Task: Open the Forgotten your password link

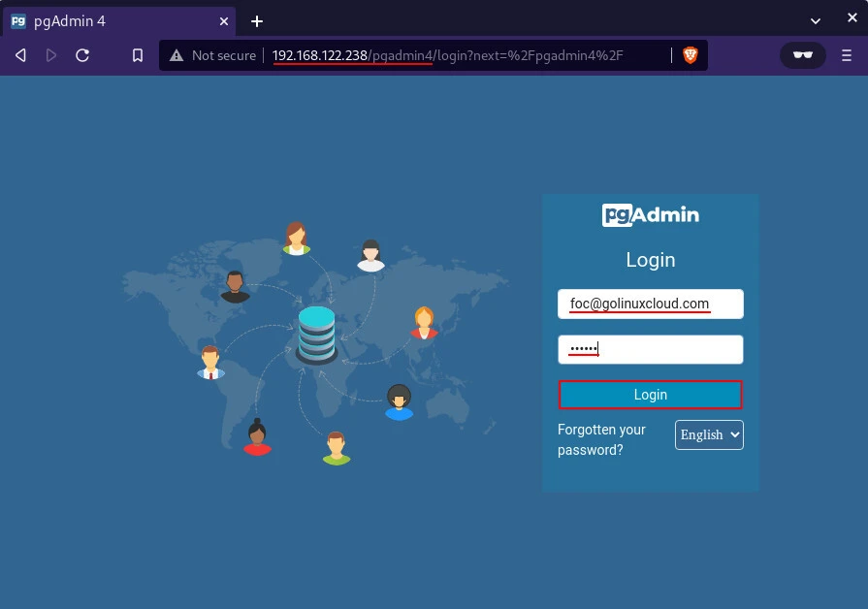Action: tap(601, 439)
